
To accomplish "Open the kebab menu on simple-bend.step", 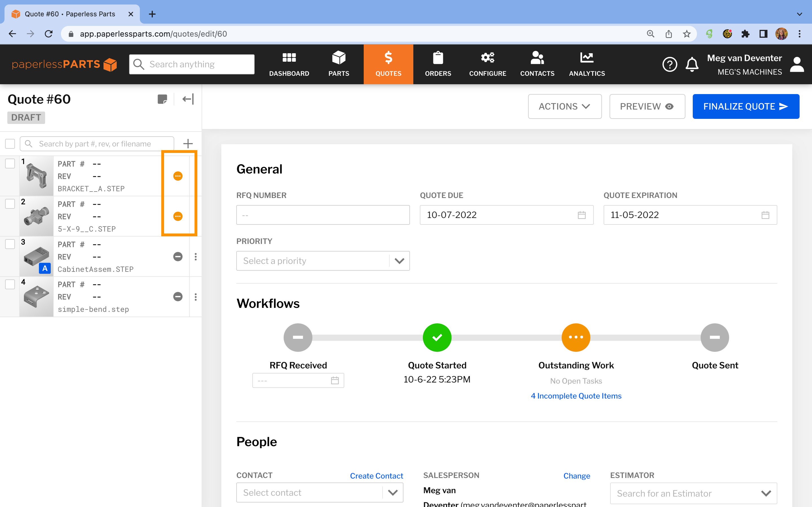I will [x=196, y=297].
